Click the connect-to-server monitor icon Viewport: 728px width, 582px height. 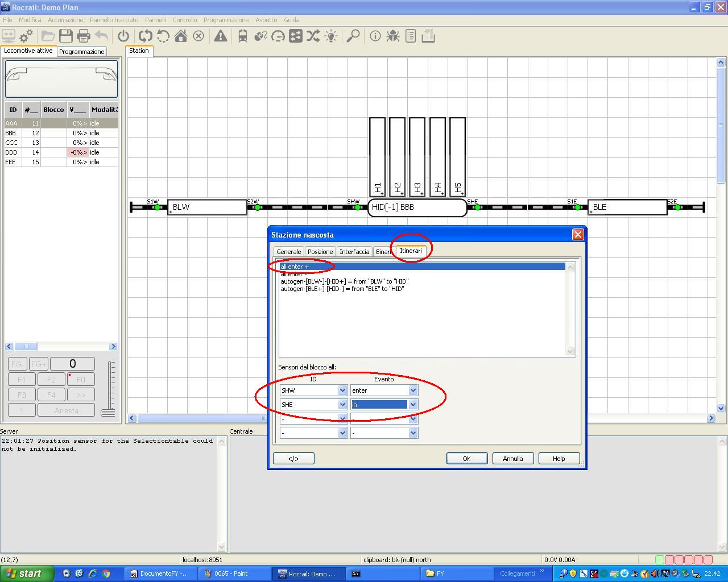(x=9, y=36)
